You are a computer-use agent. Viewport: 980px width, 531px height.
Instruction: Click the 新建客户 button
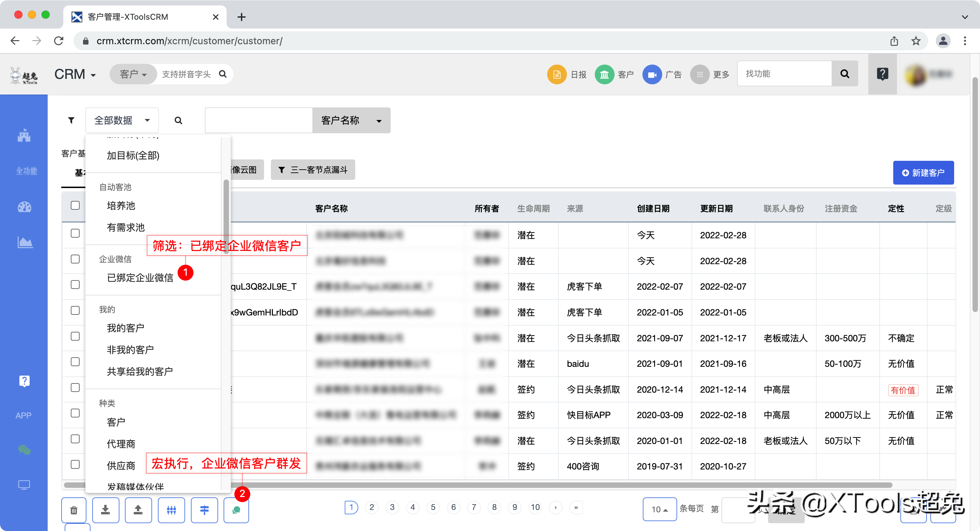point(923,173)
